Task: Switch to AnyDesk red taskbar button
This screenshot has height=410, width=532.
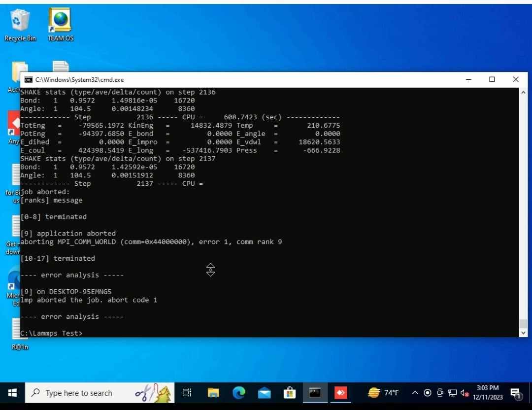Action: point(341,393)
